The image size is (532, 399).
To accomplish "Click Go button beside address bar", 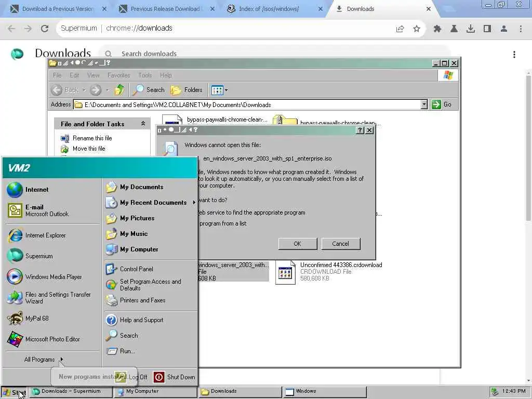I will (442, 104).
